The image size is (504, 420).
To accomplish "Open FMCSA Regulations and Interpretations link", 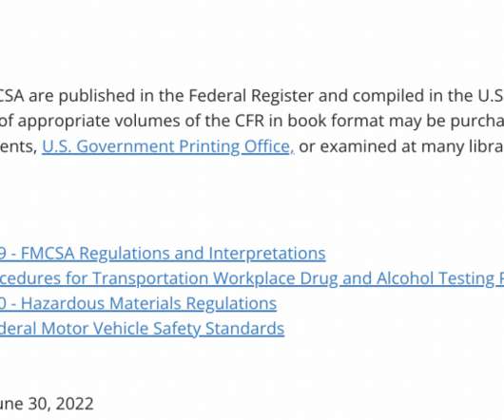I will (163, 254).
